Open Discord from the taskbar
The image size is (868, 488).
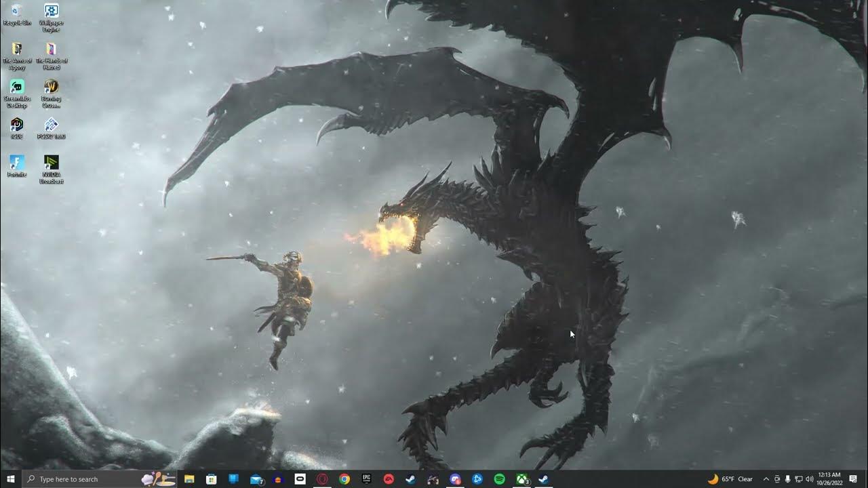tap(455, 479)
